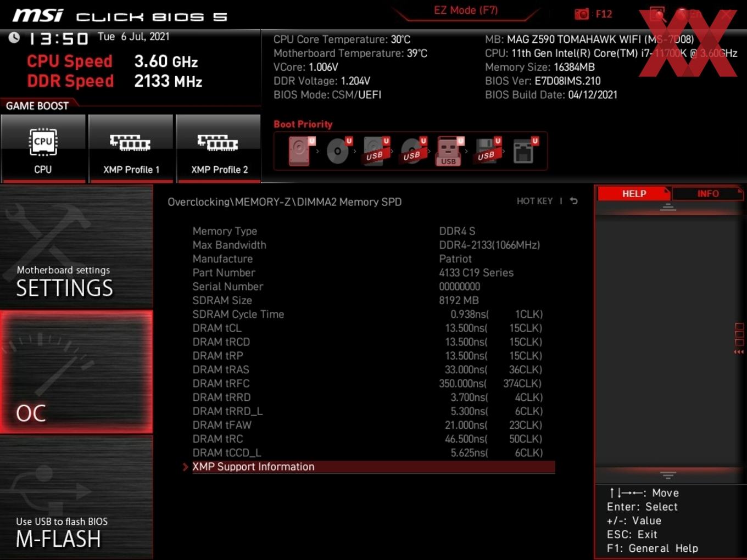The width and height of the screenshot is (747, 560).
Task: Click the DRAM tCL row label
Action: [217, 328]
